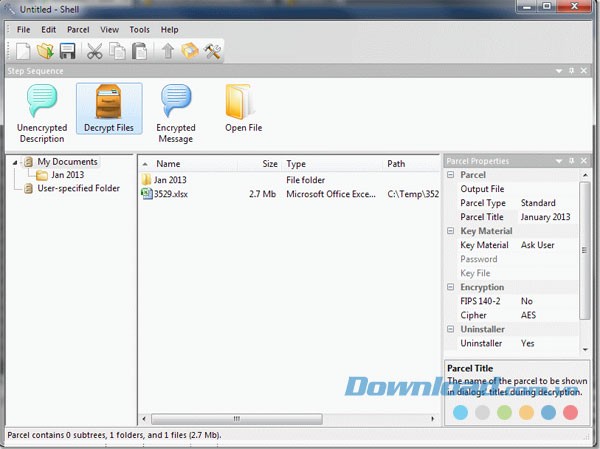
Task: Click the Save floppy disk icon
Action: [66, 51]
